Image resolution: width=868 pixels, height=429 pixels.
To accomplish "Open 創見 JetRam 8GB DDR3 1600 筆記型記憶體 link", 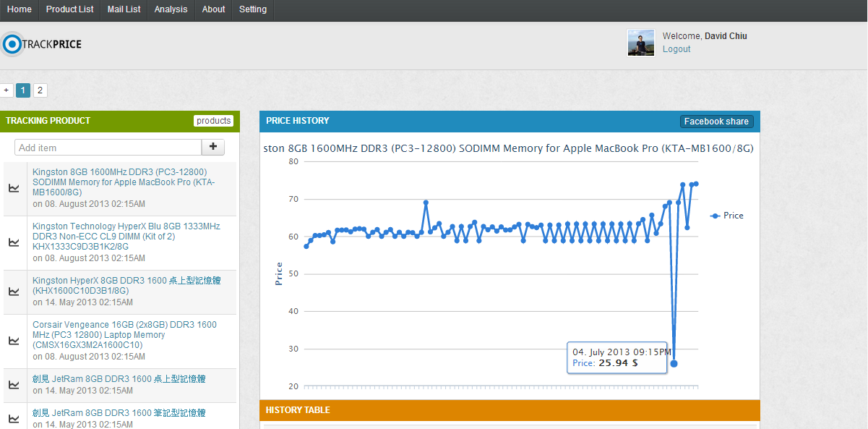I will (x=119, y=412).
